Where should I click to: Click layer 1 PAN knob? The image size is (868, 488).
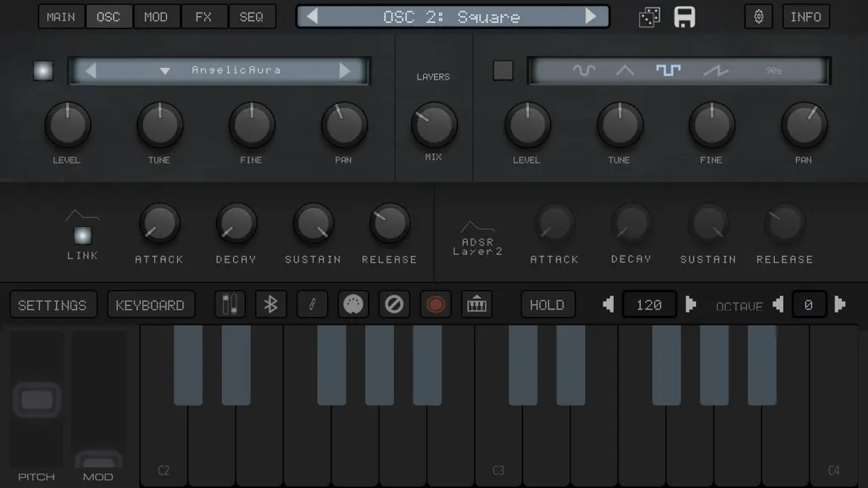click(344, 125)
